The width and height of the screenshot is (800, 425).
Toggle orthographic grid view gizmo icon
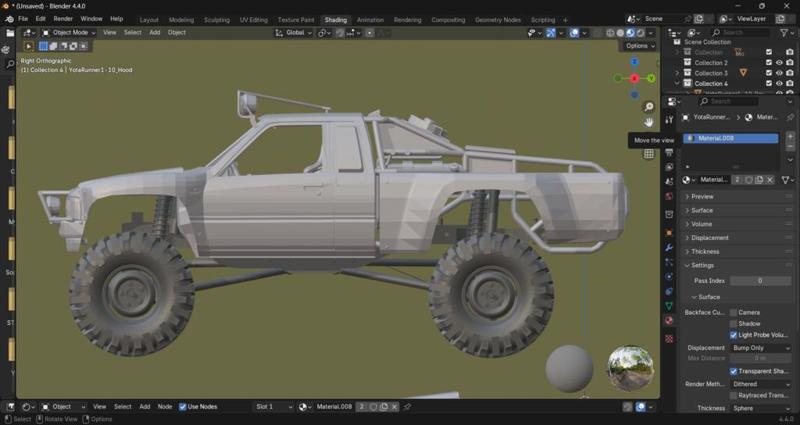pyautogui.click(x=649, y=154)
